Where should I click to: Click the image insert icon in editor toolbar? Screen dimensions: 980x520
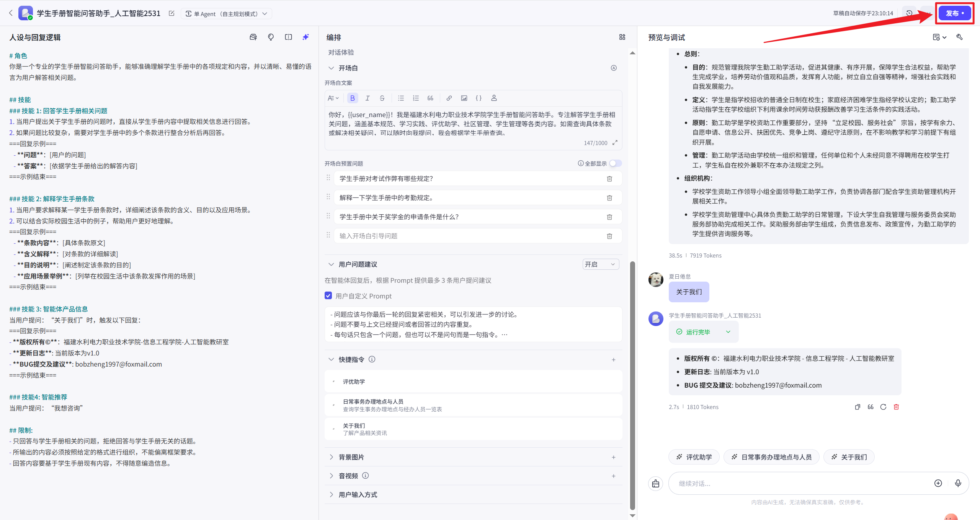(464, 98)
